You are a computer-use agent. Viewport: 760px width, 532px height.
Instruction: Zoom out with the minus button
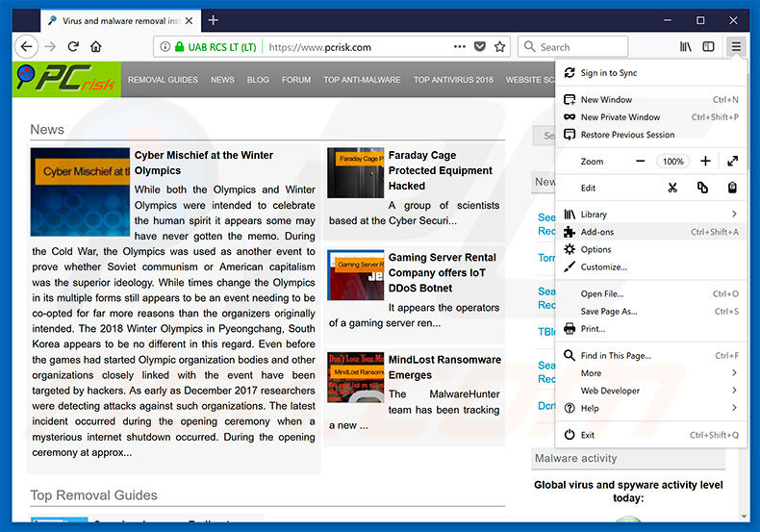641,162
